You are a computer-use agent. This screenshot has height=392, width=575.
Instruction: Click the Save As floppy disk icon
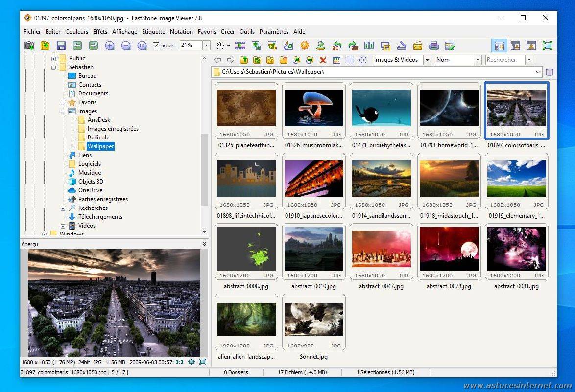click(x=61, y=46)
